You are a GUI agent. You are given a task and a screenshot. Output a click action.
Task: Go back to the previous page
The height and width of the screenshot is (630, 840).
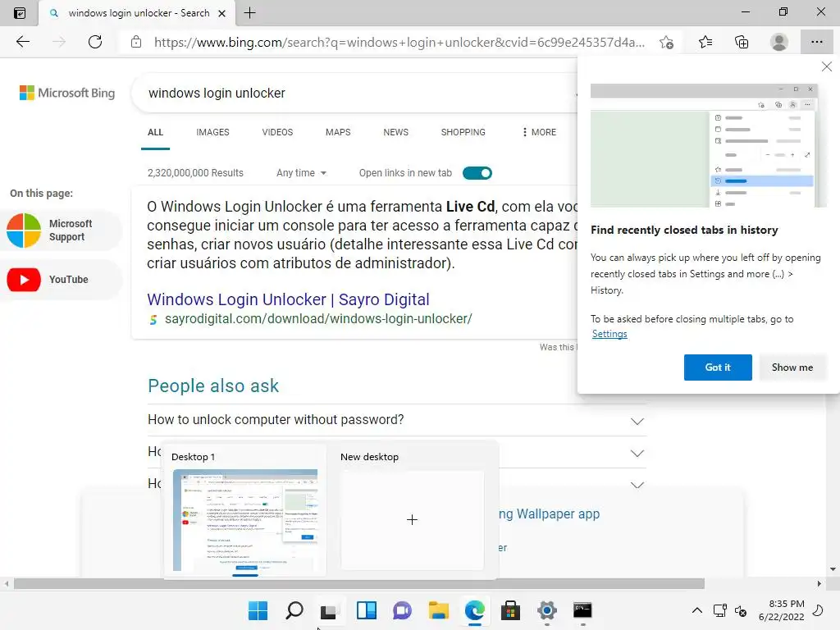tap(22, 42)
